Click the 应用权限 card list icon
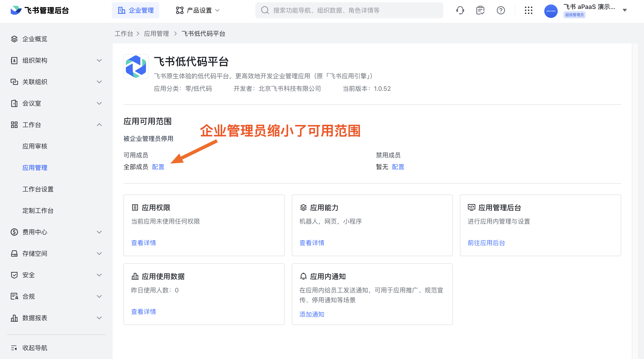 tap(135, 207)
